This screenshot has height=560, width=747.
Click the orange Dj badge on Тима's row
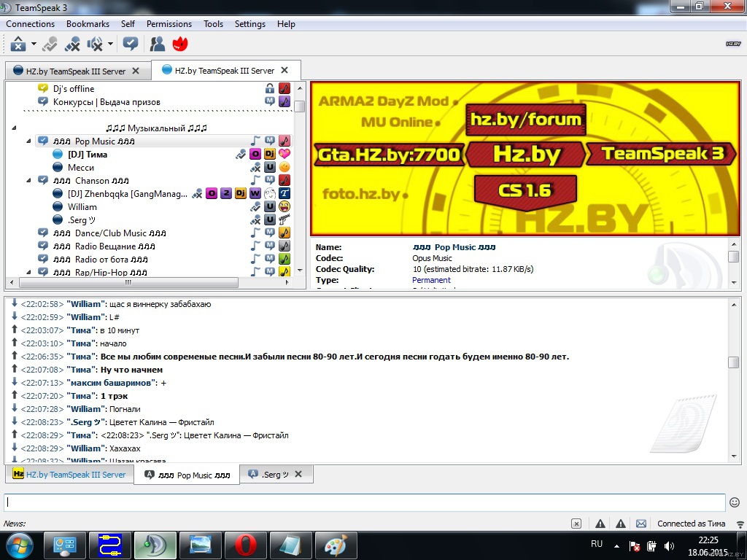tap(270, 154)
